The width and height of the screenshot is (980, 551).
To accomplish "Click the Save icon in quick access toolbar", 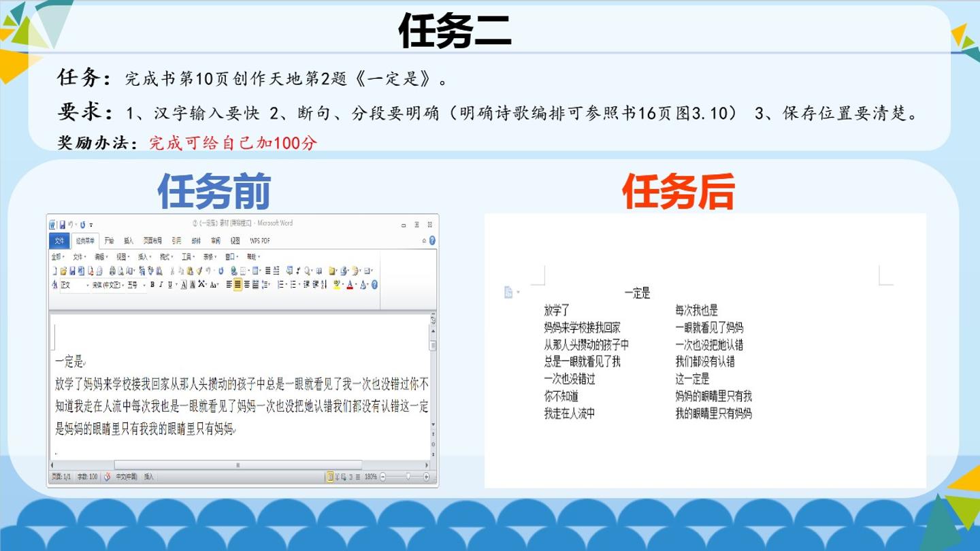I will click(x=63, y=224).
